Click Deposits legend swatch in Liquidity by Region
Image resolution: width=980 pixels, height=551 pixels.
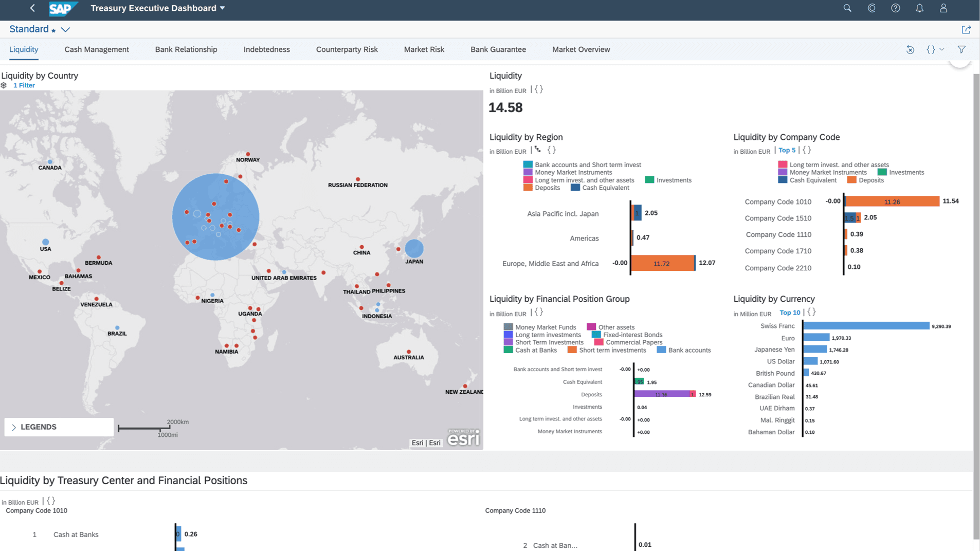pyautogui.click(x=528, y=188)
